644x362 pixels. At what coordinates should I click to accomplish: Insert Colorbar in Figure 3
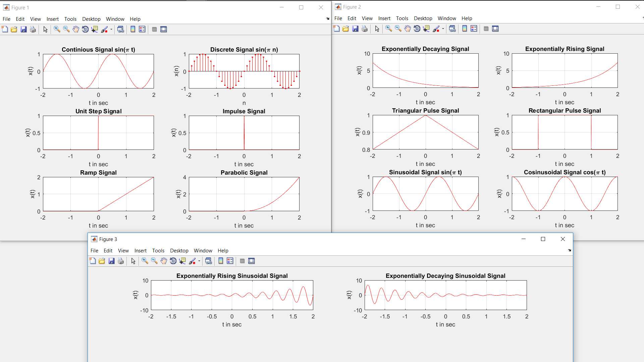pos(221,261)
